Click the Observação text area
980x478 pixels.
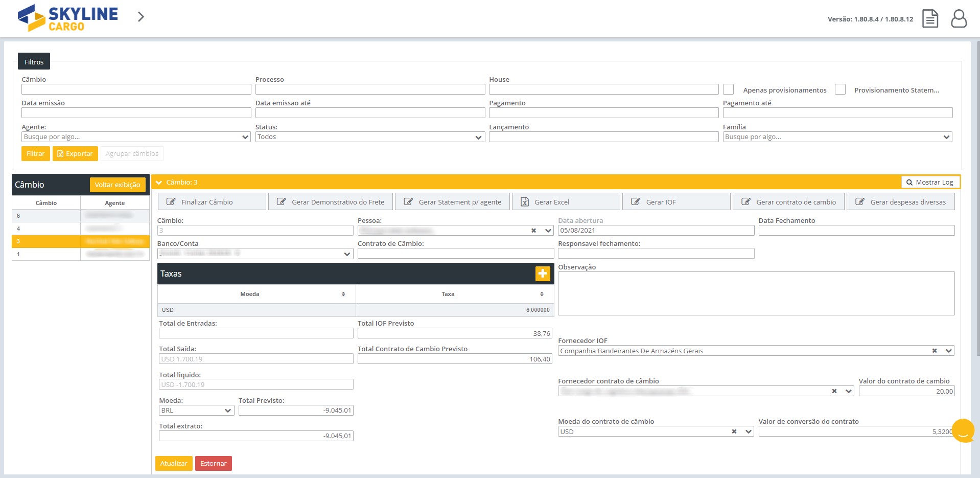pos(756,293)
